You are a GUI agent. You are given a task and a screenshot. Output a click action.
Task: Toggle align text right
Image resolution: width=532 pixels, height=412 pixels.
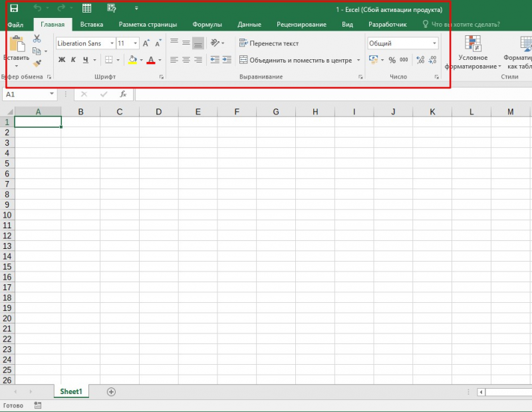point(198,60)
